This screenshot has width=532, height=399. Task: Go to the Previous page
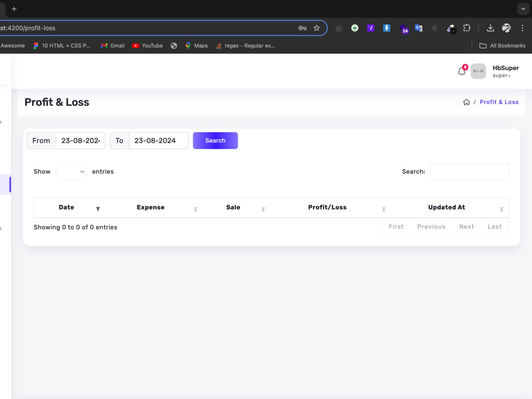[431, 227]
